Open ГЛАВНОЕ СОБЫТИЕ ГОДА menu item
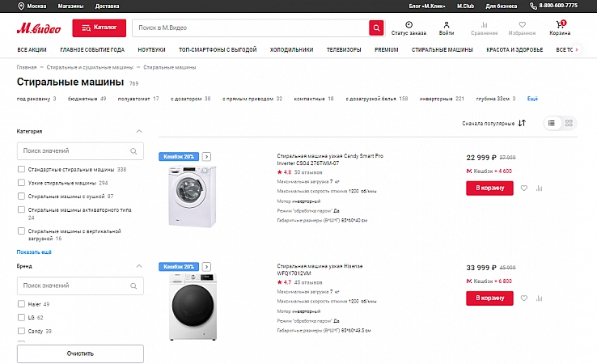 pyautogui.click(x=92, y=50)
